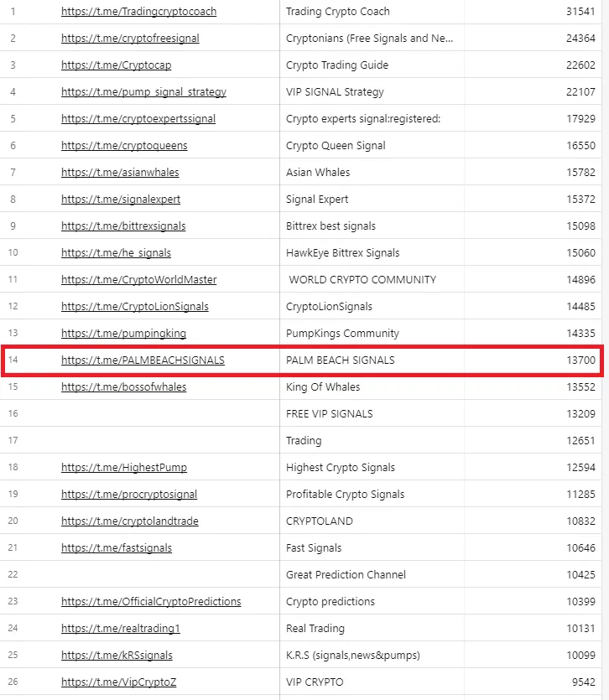Open the t.me/cryptolandtrade link
Image resolution: width=609 pixels, height=700 pixels.
[129, 521]
